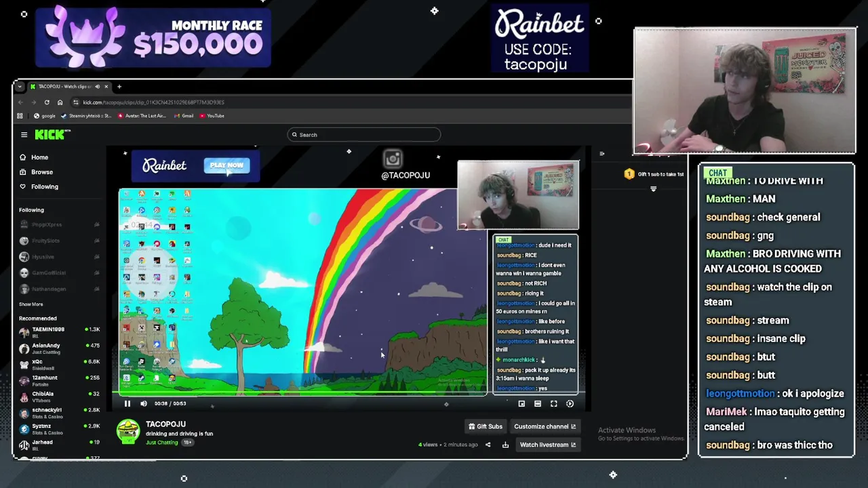Click the Gift Subs button
The image size is (868, 488).
point(486,426)
